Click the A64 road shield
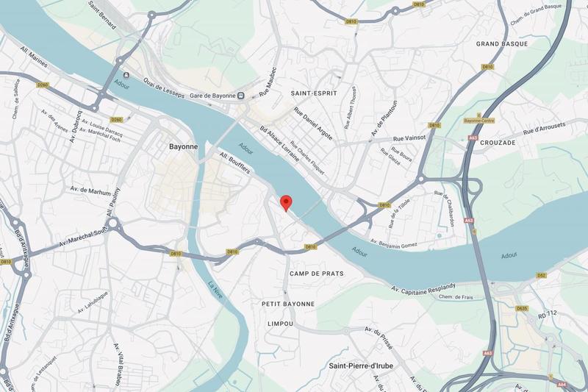The width and height of the screenshot is (588, 392). 562,385
